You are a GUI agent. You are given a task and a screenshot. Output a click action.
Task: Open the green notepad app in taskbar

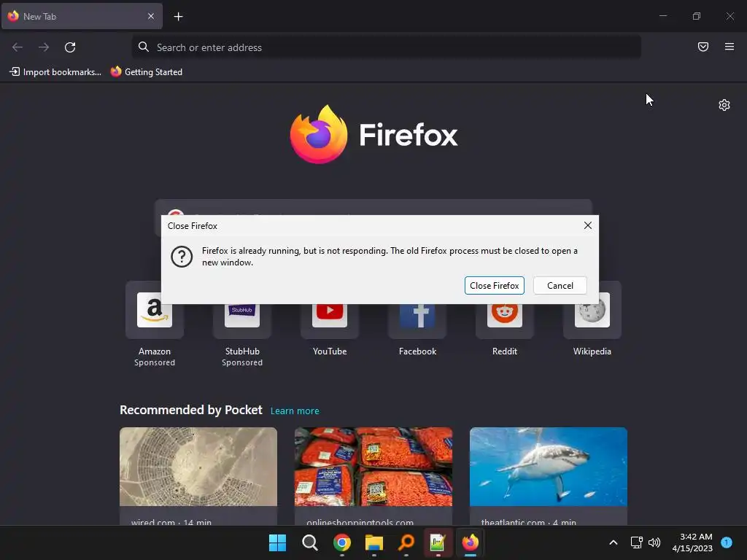(x=438, y=542)
